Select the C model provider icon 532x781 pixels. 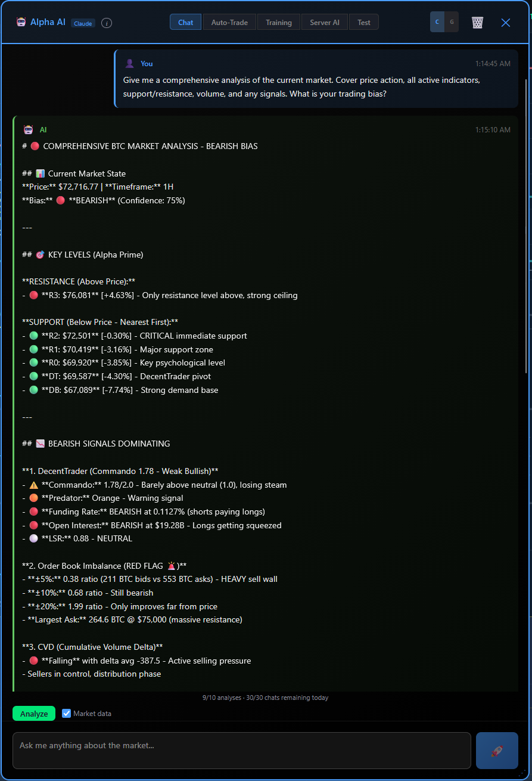(437, 21)
